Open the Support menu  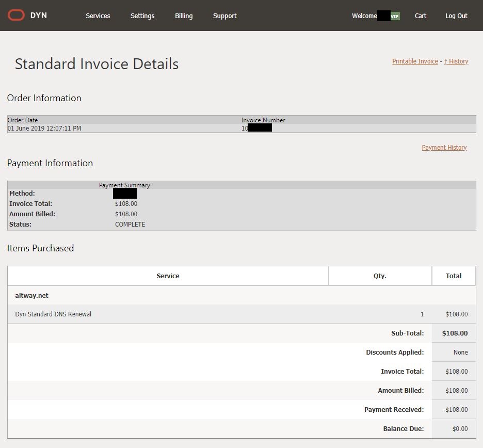pos(224,16)
